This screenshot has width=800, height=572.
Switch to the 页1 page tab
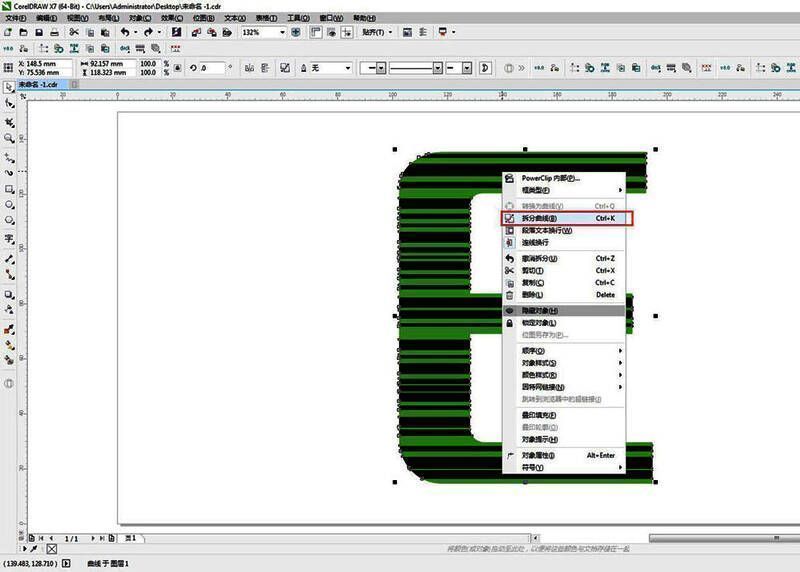pos(130,538)
